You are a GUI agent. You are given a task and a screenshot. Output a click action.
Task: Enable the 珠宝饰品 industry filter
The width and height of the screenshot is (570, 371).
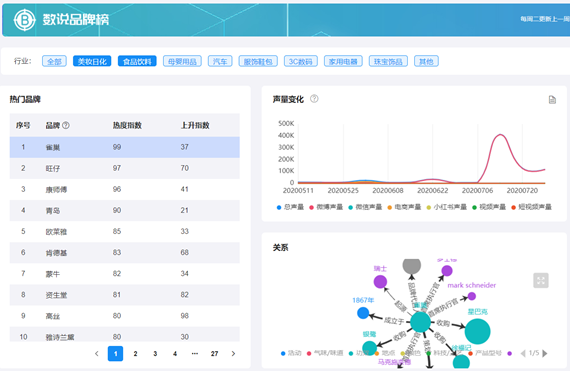click(x=388, y=61)
